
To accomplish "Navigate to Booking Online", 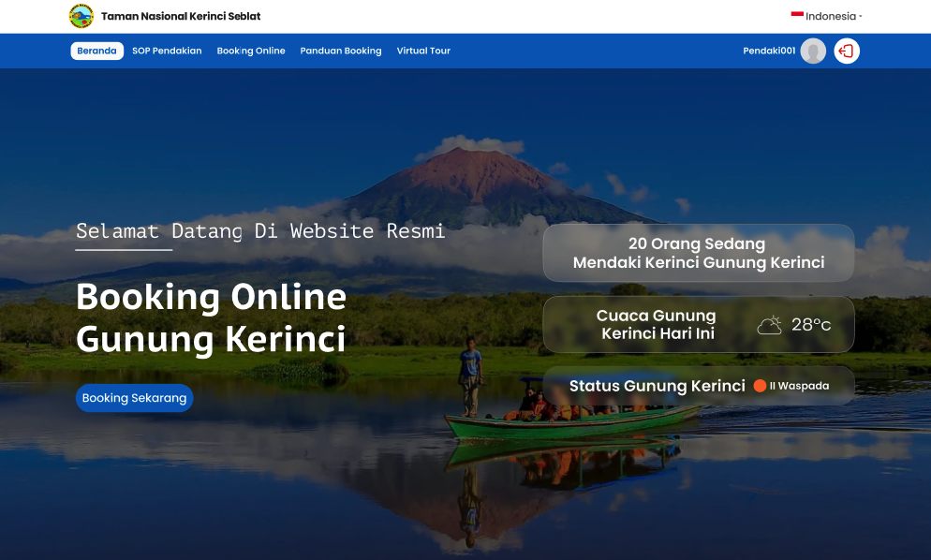I will 251,51.
